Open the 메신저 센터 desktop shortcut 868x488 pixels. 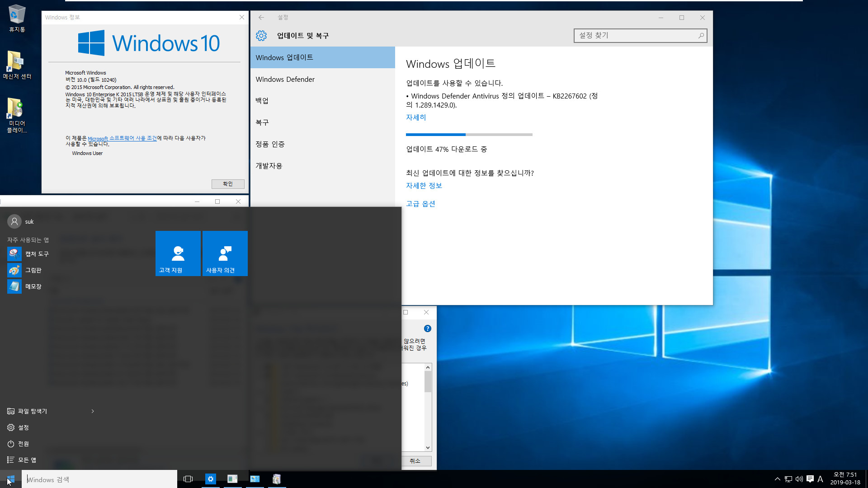pos(17,65)
